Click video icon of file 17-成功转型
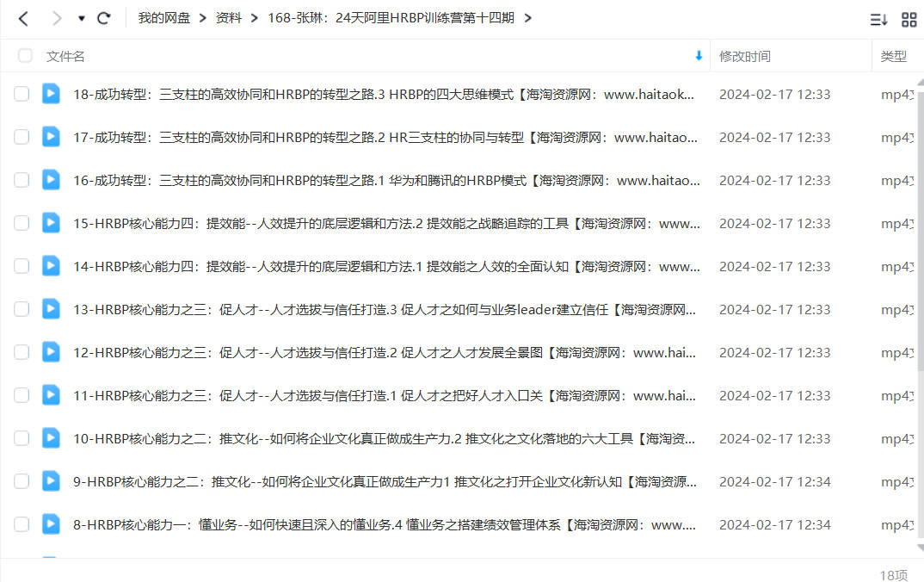Viewport: 924px width, 582px height. (x=51, y=137)
